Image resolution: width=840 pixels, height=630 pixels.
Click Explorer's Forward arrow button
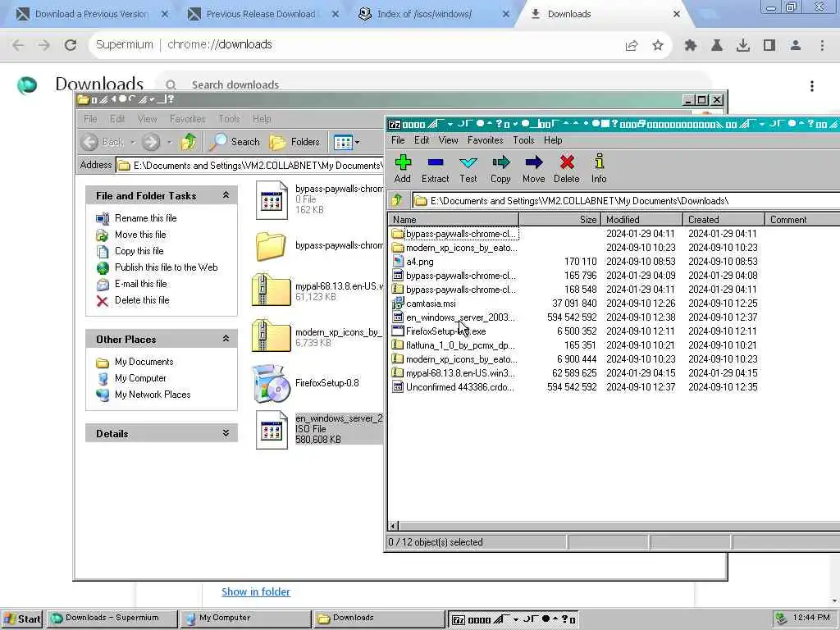tap(151, 142)
